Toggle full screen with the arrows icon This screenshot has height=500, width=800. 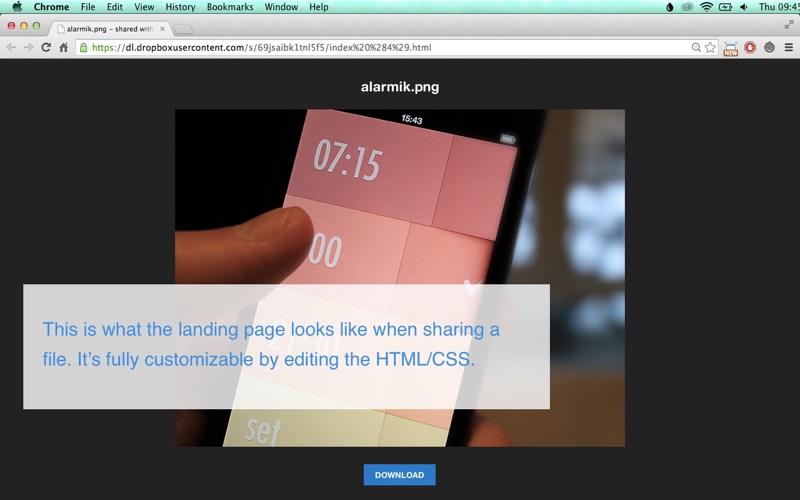[789, 24]
